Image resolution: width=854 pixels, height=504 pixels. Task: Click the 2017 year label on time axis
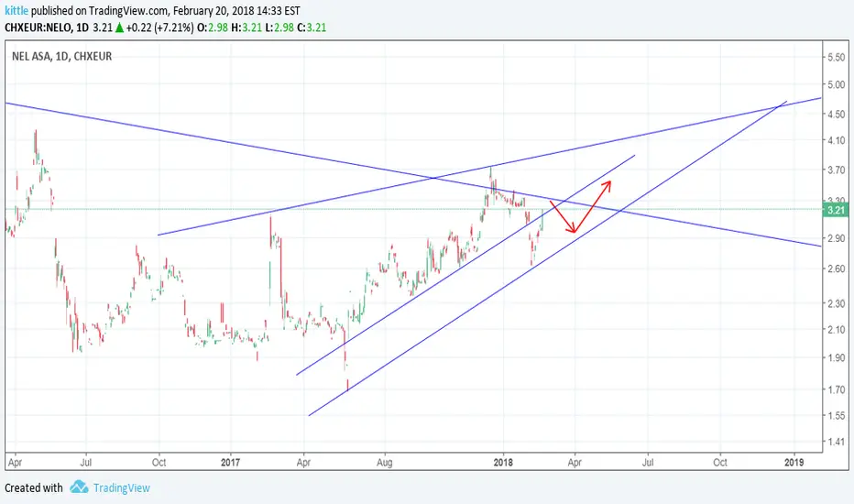230,462
